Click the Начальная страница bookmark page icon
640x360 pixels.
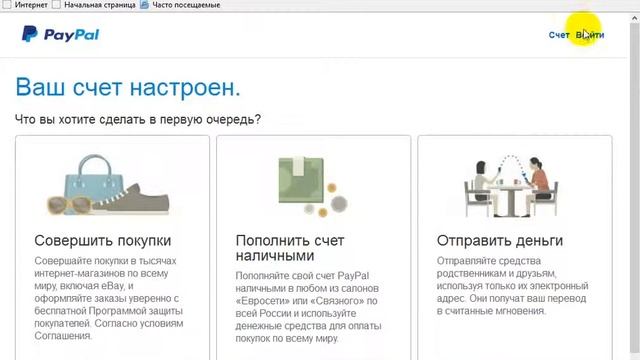(x=56, y=5)
